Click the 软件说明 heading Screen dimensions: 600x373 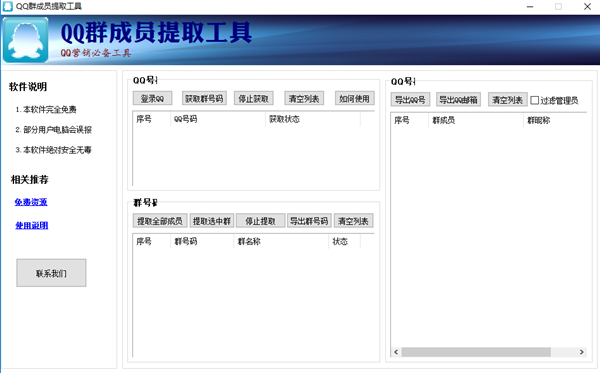[28, 87]
